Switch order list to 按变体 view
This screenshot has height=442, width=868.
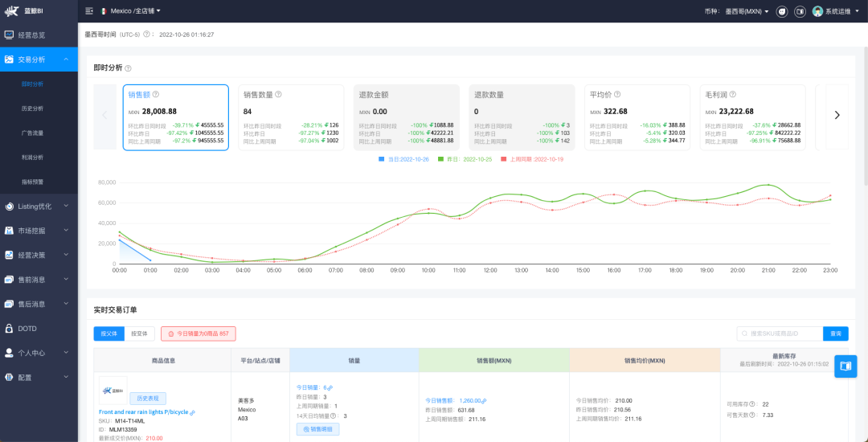point(140,334)
